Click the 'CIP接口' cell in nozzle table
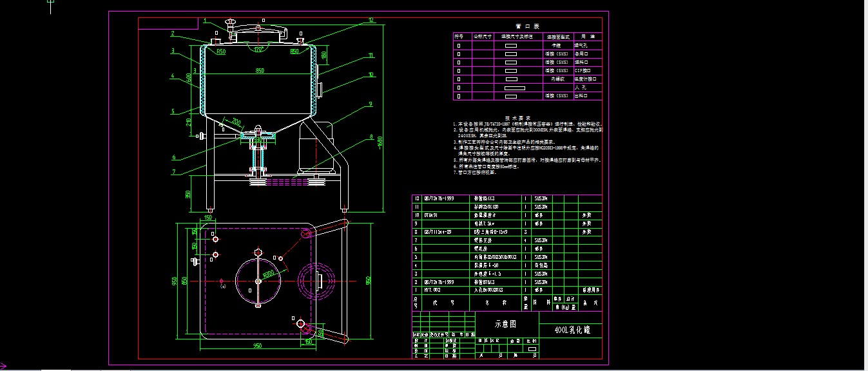This screenshot has height=371, width=868. point(583,70)
